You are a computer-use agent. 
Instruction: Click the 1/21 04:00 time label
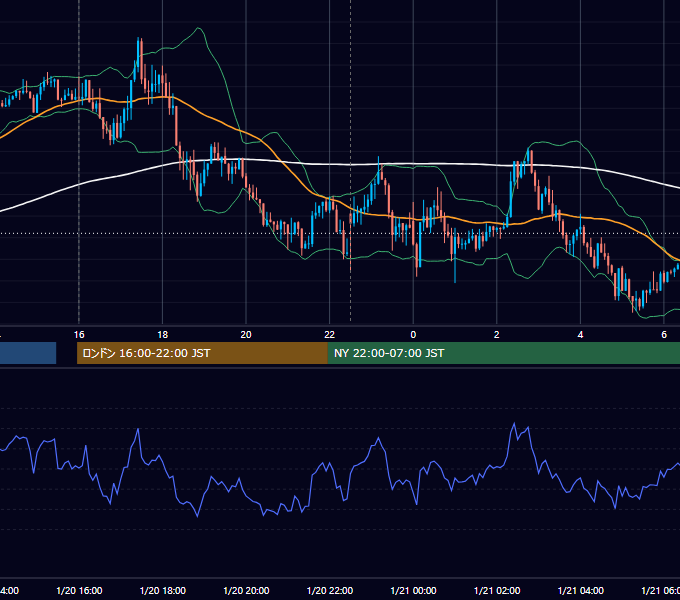pyautogui.click(x=581, y=590)
